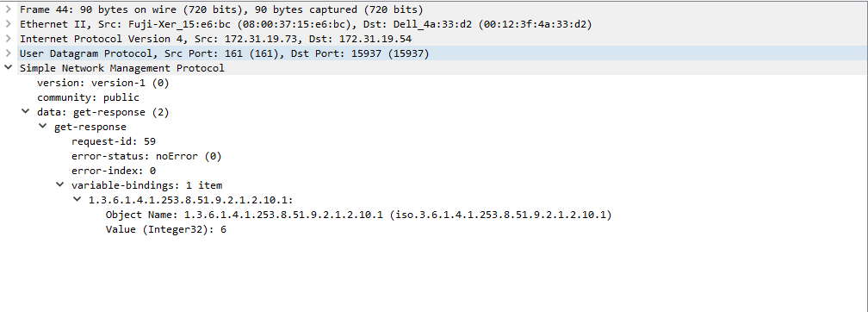Collapse Simple Network Management Protocol tree
The width and height of the screenshot is (868, 312).
pyautogui.click(x=8, y=67)
